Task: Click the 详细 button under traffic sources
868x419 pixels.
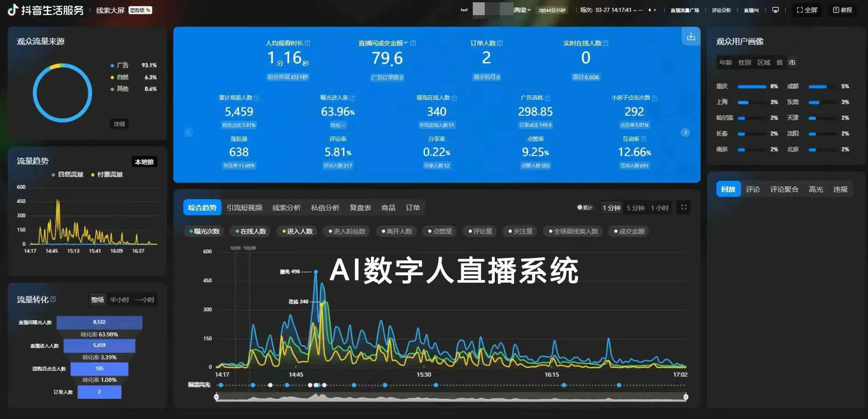Action: (x=119, y=124)
